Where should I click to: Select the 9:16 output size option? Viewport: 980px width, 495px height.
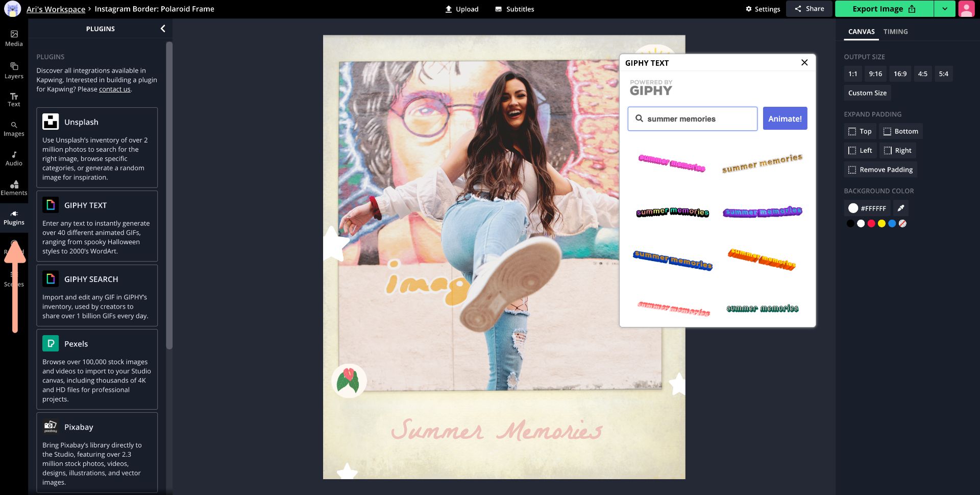(875, 74)
